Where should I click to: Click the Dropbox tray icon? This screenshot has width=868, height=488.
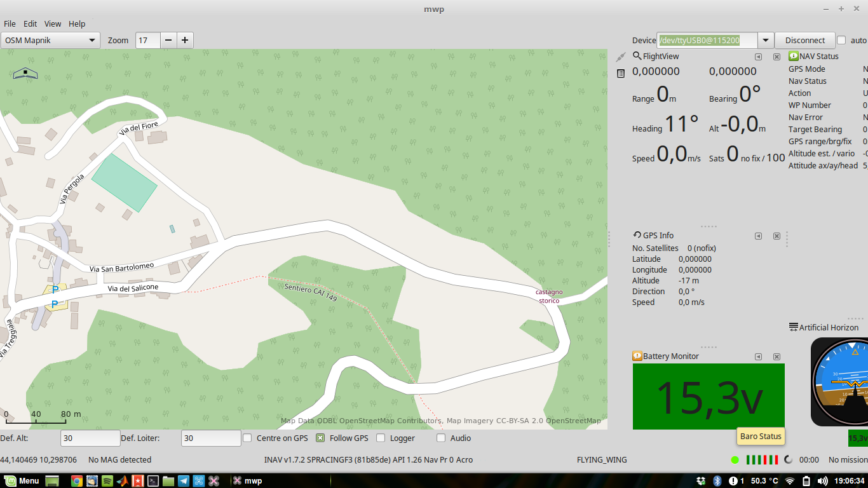coord(701,481)
